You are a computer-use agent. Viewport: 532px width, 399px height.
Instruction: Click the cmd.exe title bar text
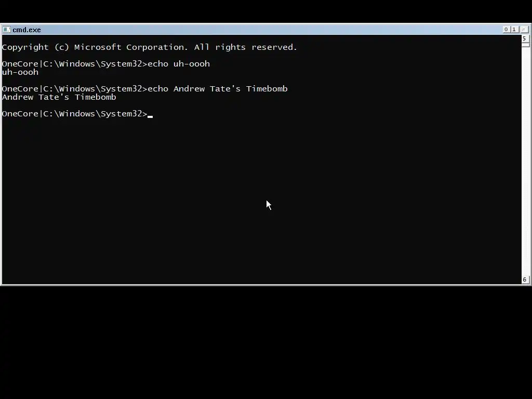[x=26, y=30]
